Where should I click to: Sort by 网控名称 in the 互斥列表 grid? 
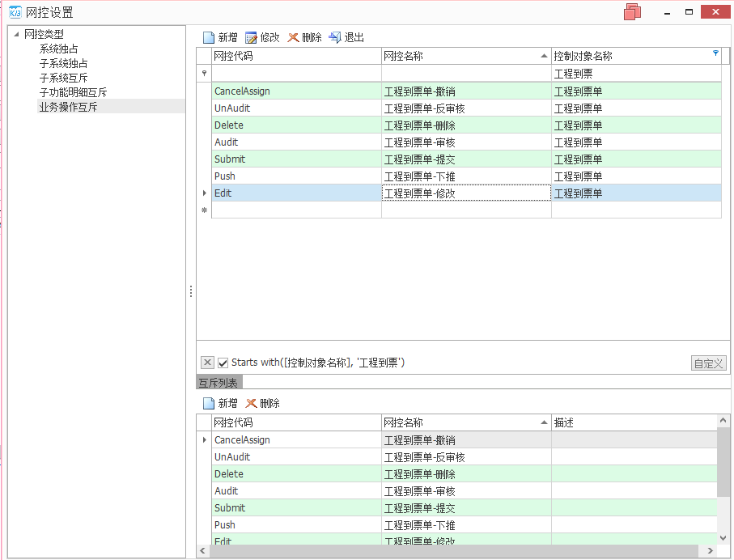tap(466, 422)
